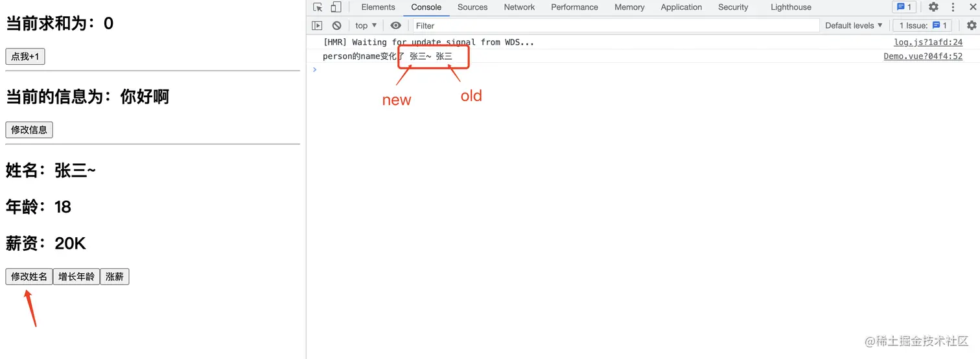The height and width of the screenshot is (359, 980).
Task: Click the 增长年龄 button
Action: [x=76, y=277]
